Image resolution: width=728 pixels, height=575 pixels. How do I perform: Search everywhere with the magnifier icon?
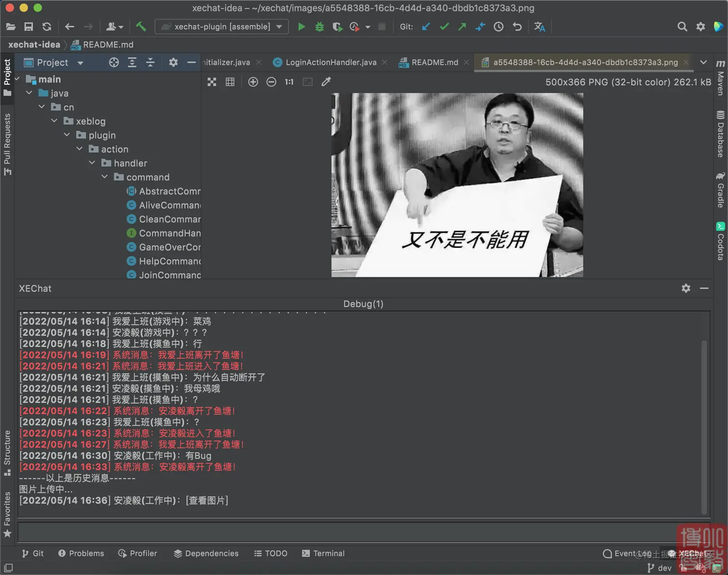click(x=682, y=26)
